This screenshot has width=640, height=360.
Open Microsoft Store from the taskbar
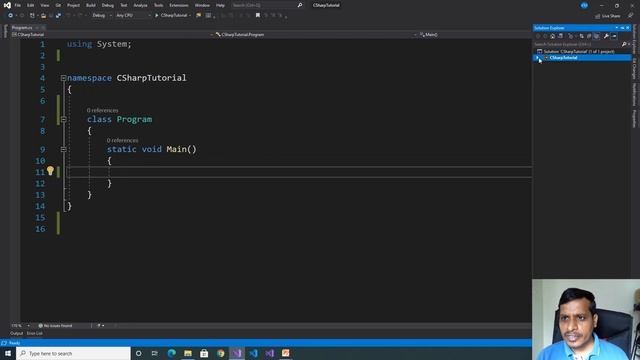tap(204, 353)
